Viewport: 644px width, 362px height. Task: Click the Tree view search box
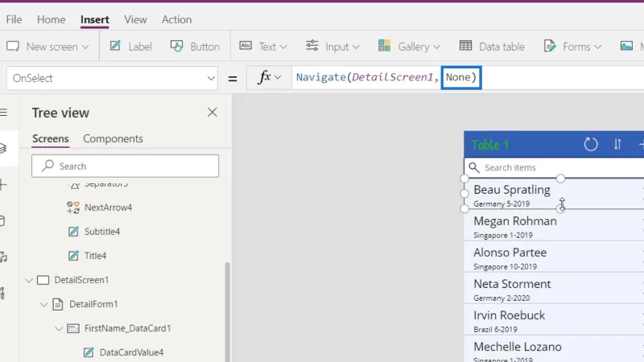click(x=125, y=166)
